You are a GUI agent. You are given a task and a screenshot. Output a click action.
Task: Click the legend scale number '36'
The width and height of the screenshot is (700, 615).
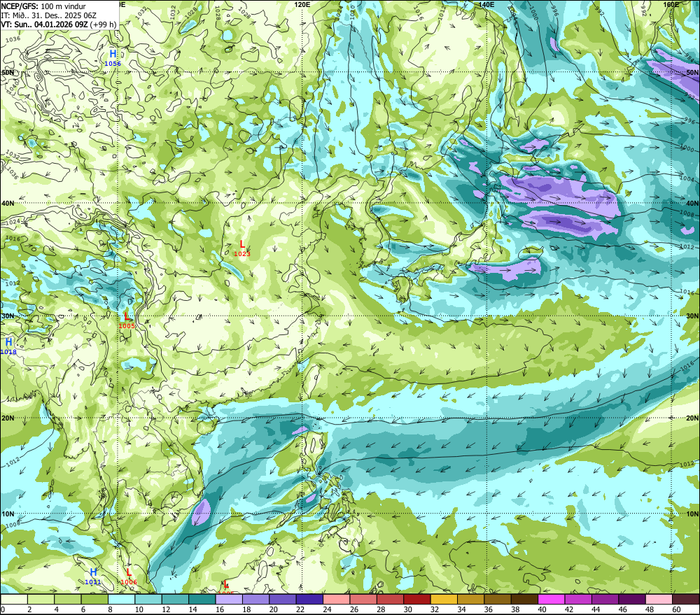pyautogui.click(x=489, y=609)
